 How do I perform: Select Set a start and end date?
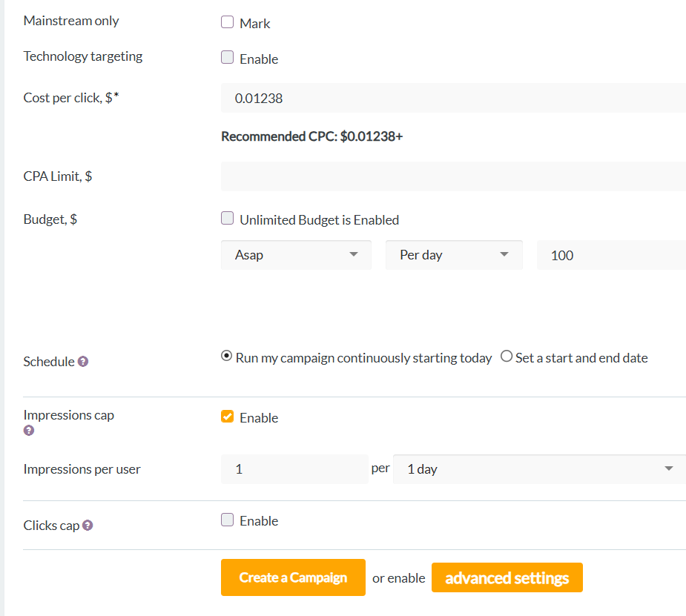(507, 356)
